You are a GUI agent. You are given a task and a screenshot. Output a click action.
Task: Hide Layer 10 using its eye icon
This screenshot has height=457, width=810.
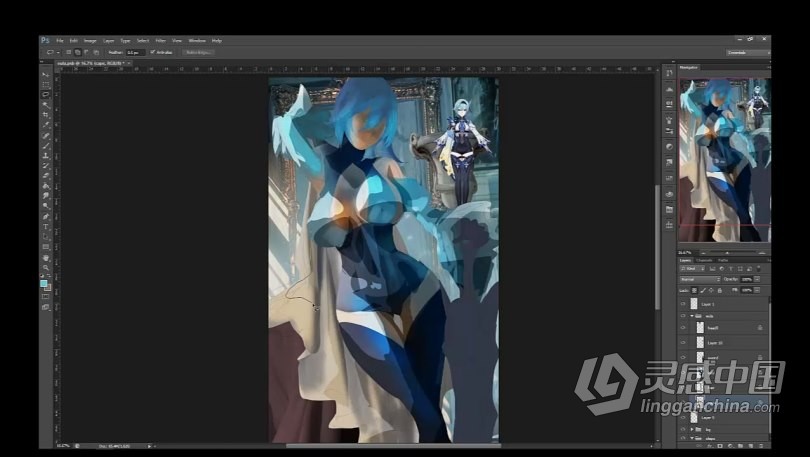(x=683, y=342)
